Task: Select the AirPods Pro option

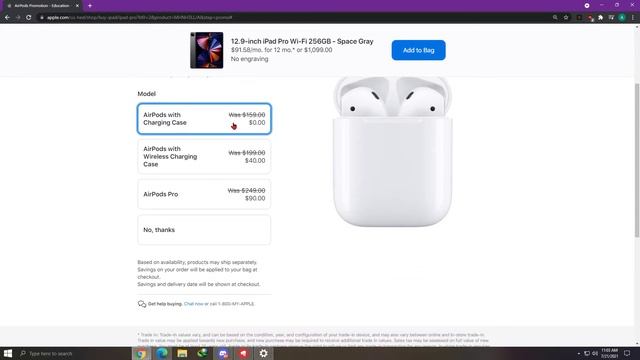Action: coord(204,194)
